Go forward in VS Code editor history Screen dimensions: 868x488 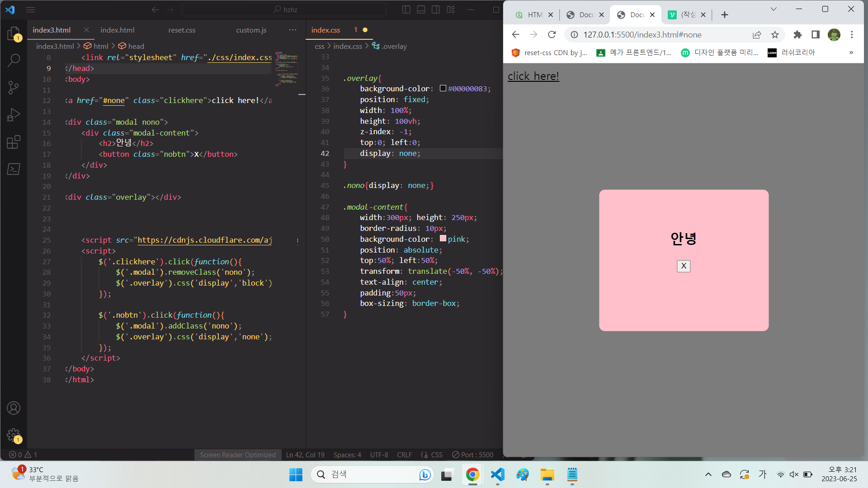[x=170, y=9]
